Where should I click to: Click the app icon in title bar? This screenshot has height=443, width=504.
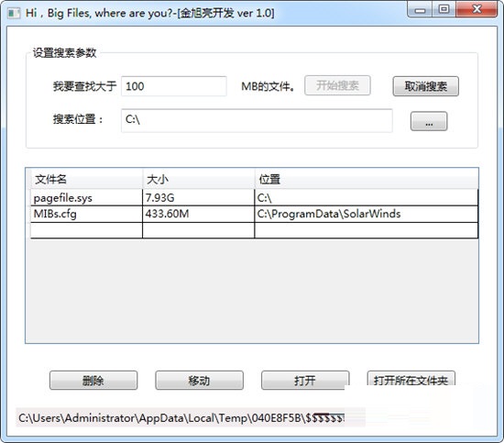pyautogui.click(x=14, y=14)
